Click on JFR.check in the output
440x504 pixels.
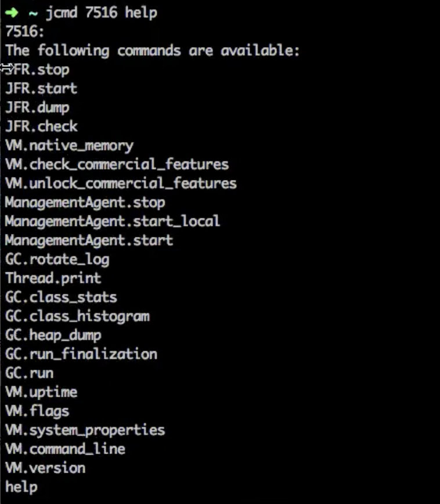pyautogui.click(x=41, y=127)
